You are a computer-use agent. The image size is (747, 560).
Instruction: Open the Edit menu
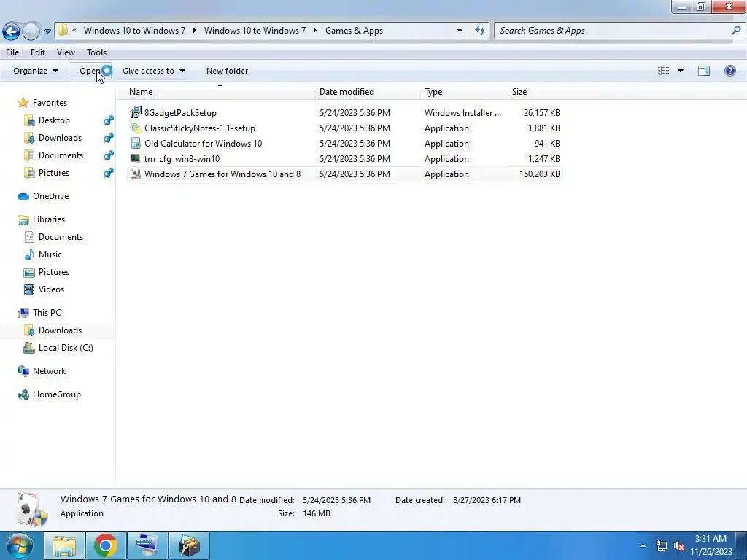tap(38, 52)
